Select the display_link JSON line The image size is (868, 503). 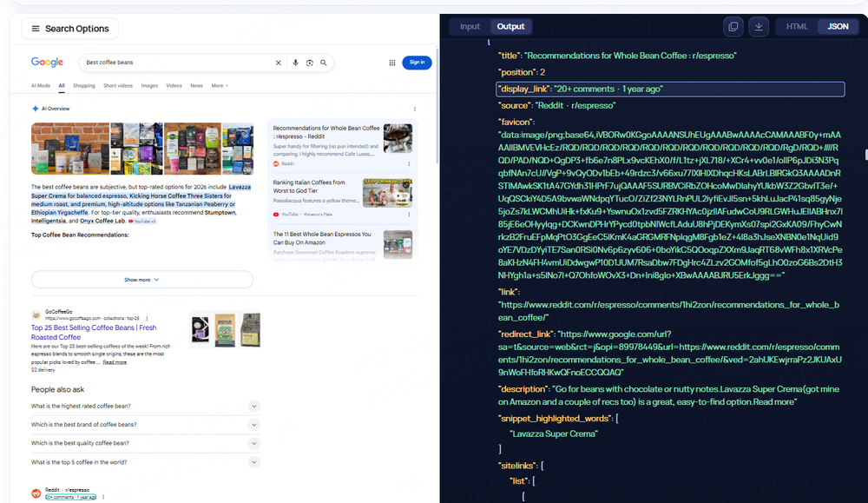click(670, 89)
